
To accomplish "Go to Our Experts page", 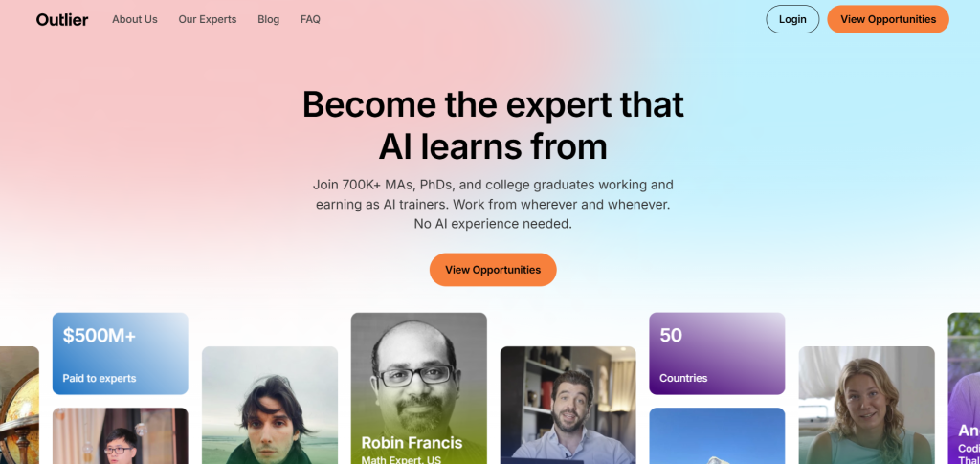I will coord(208,19).
